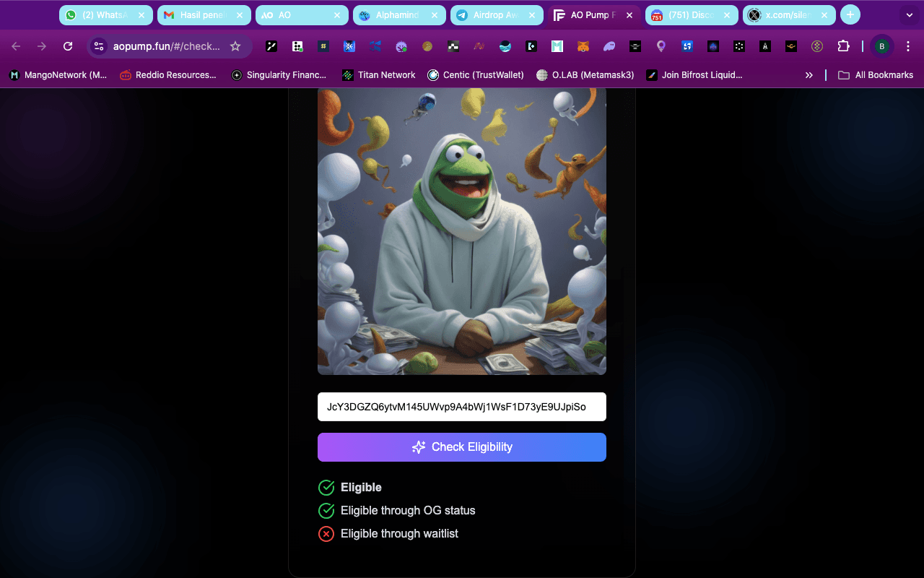Viewport: 924px width, 578px height.
Task: Open the first black slash extension icon
Action: tap(271, 46)
